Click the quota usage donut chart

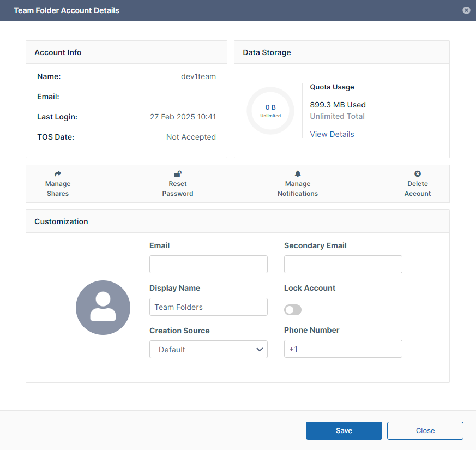tap(270, 111)
